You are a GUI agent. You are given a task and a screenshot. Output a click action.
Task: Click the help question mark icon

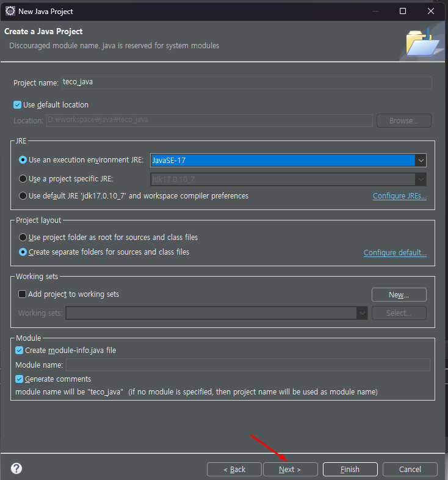tap(16, 468)
